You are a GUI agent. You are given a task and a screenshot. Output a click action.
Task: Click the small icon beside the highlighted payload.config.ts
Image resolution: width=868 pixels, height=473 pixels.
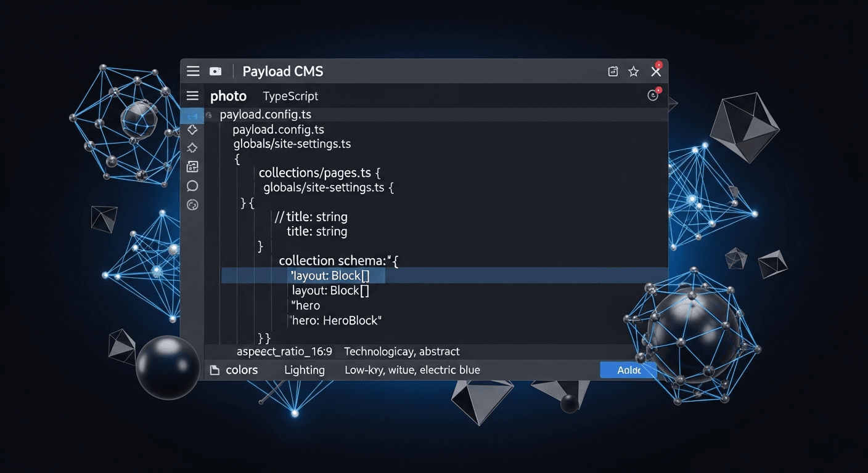pyautogui.click(x=209, y=115)
